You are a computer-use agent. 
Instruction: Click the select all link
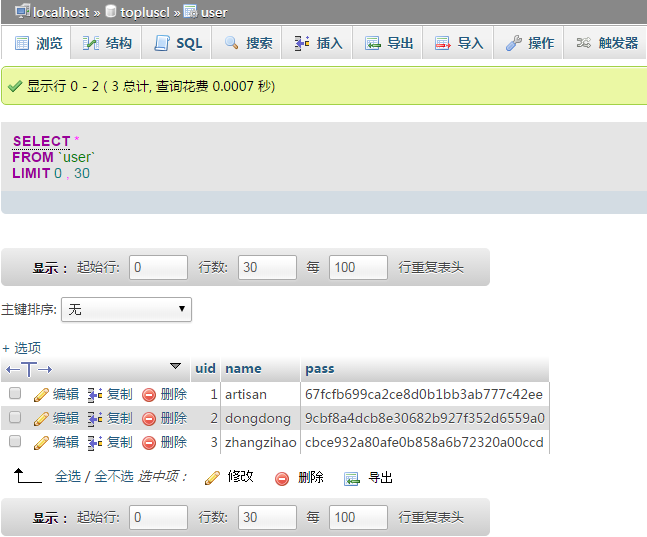click(x=67, y=477)
